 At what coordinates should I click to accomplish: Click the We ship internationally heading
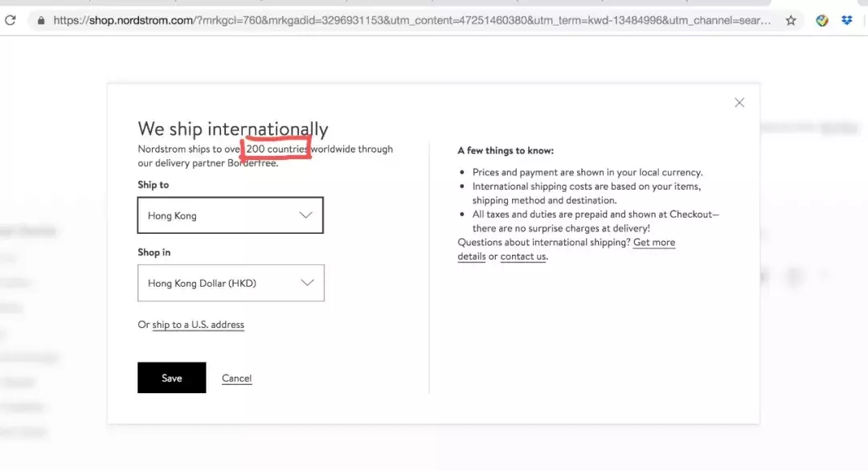click(x=233, y=129)
